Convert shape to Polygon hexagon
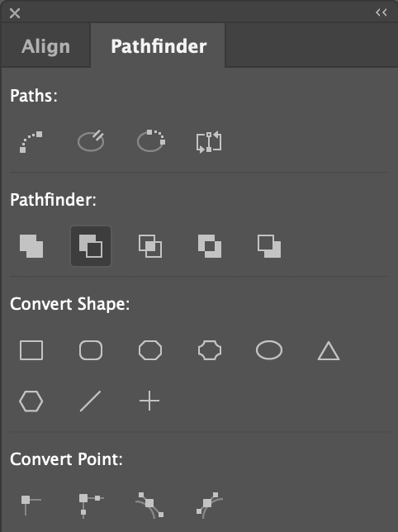This screenshot has height=532, width=398. (31, 401)
